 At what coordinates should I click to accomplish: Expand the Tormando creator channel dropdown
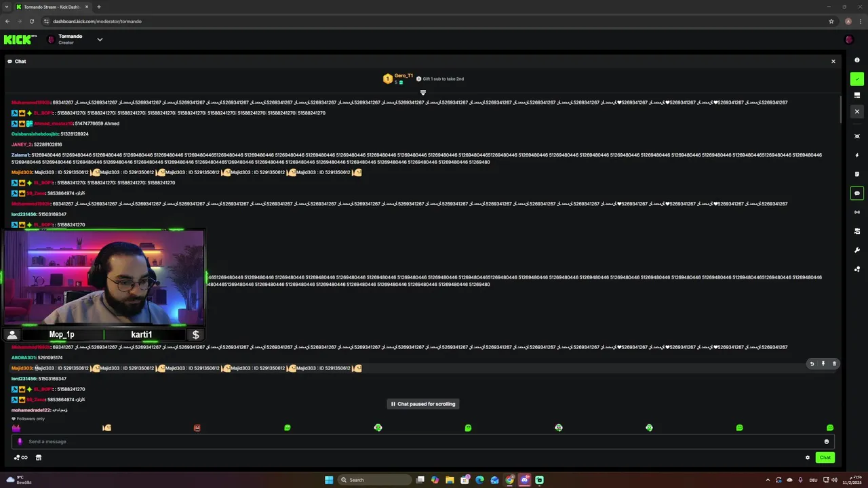100,39
